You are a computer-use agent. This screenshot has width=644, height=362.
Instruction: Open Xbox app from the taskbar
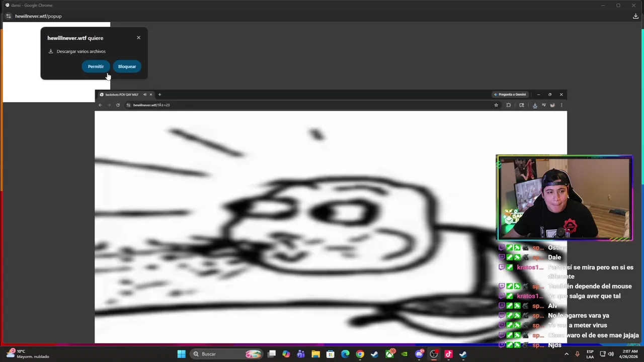pos(390,354)
